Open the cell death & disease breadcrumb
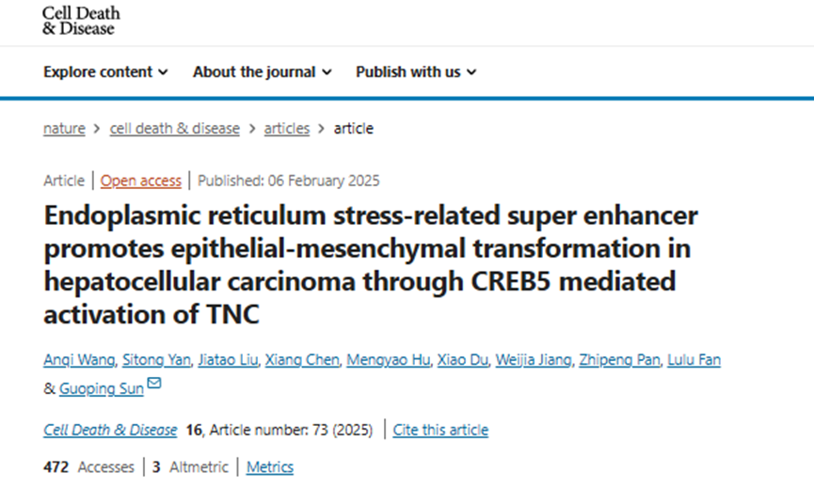The height and width of the screenshot is (504, 814). [174, 129]
